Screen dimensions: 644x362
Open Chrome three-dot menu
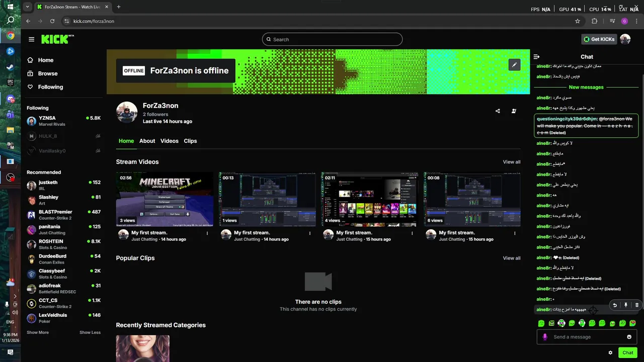[x=636, y=21]
